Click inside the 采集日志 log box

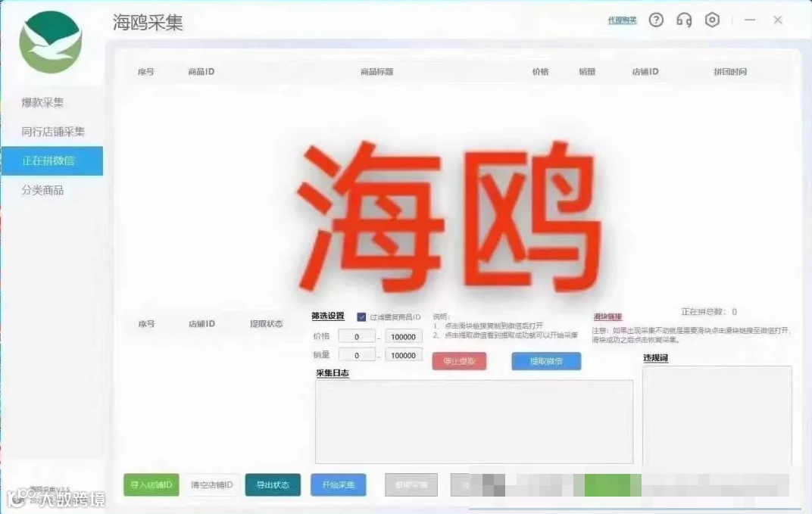click(474, 422)
